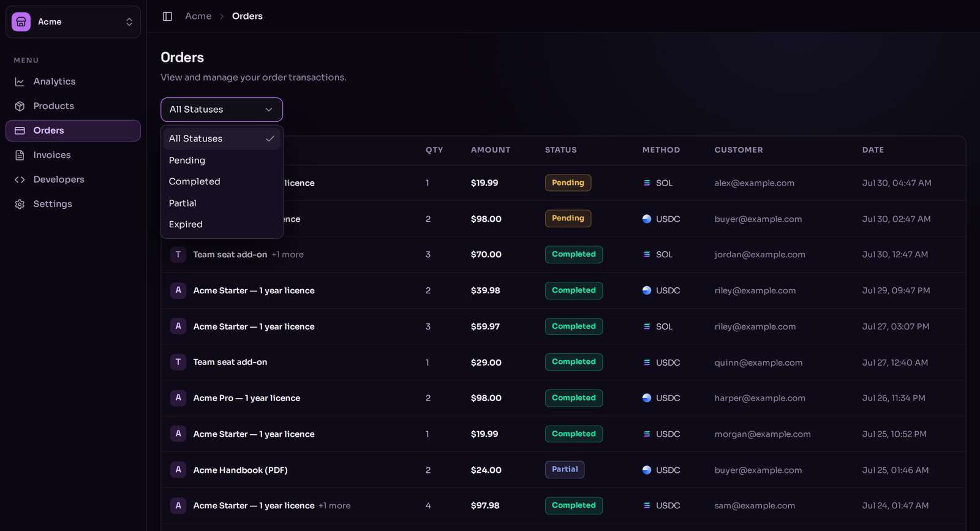Click the A avatar for Acme Pro order
Image resolution: width=980 pixels, height=531 pixels.
[178, 398]
